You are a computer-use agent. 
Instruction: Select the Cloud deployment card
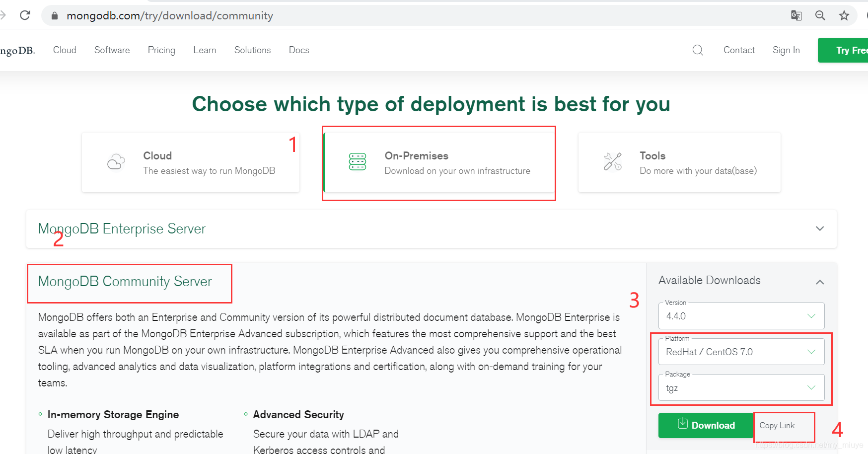point(191,162)
